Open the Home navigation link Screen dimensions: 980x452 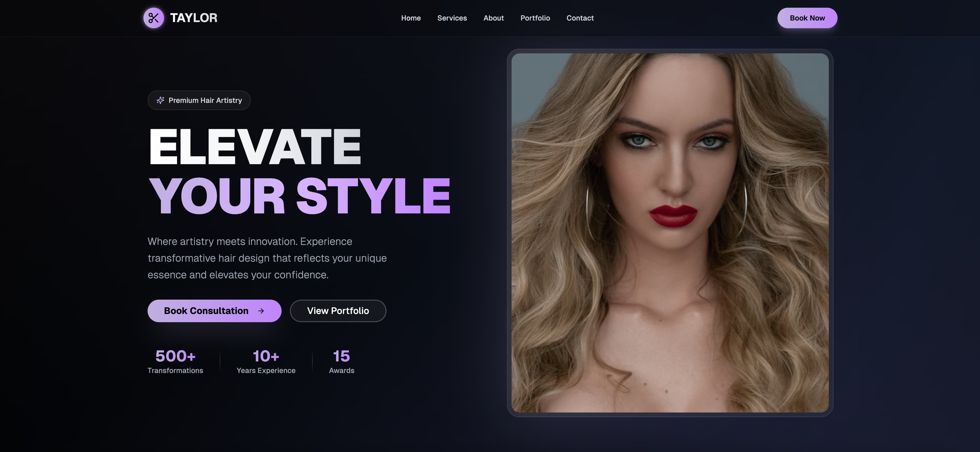pos(411,18)
